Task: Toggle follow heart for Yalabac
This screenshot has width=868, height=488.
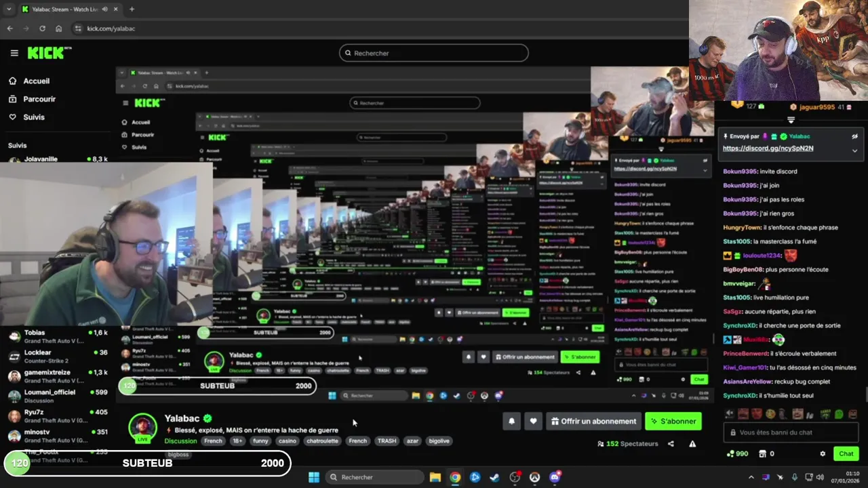Action: pos(534,421)
